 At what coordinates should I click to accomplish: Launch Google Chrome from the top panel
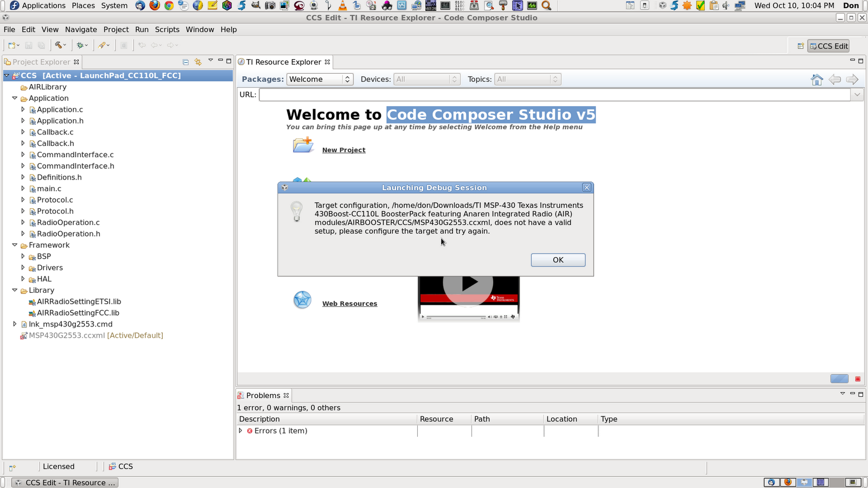tap(169, 5)
